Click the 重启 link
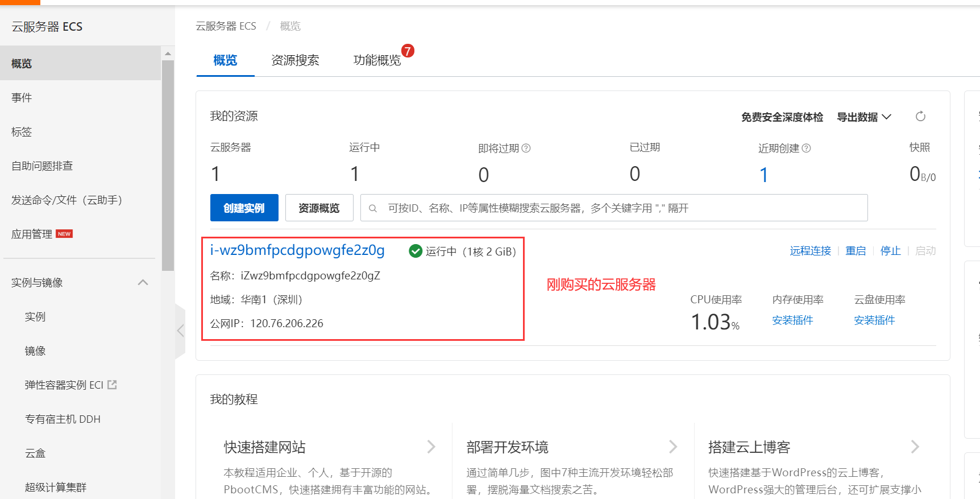Screen dimensions: 980x499 click(x=856, y=251)
